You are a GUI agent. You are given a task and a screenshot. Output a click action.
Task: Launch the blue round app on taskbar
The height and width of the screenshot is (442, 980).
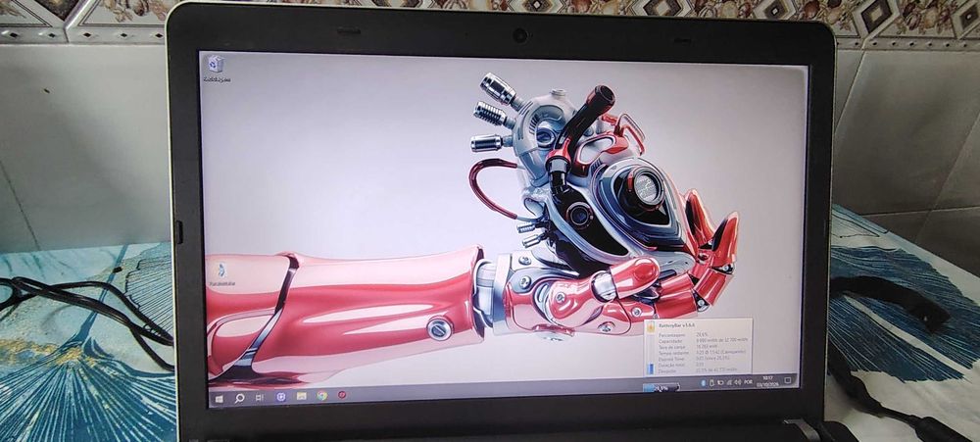coord(280,396)
